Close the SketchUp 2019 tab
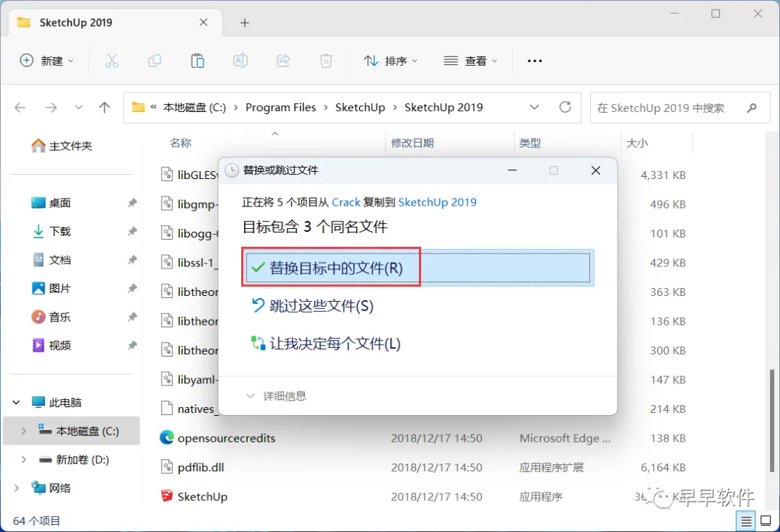The image size is (780, 532). click(204, 22)
